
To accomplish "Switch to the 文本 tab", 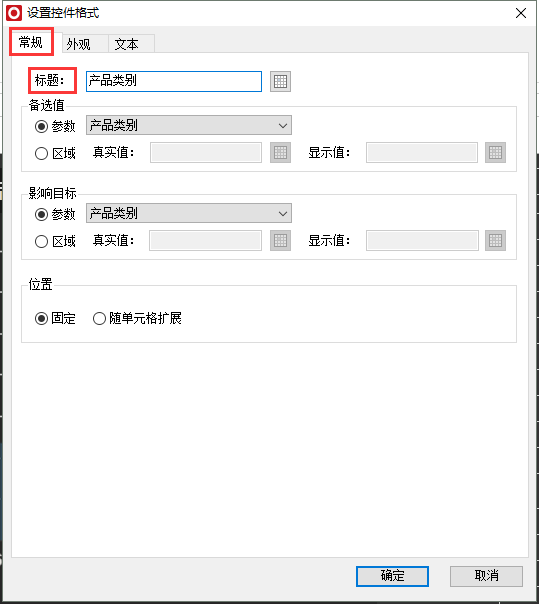I will coord(126,44).
